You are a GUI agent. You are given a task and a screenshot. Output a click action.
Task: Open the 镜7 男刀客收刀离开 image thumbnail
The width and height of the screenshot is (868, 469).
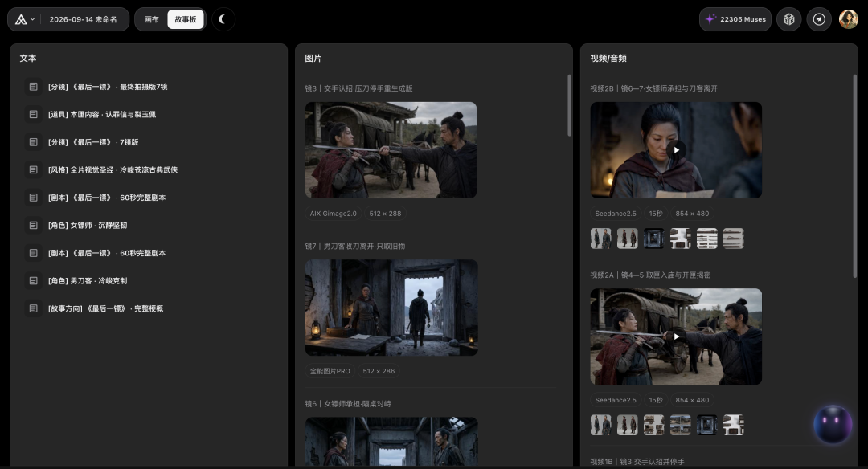click(391, 308)
